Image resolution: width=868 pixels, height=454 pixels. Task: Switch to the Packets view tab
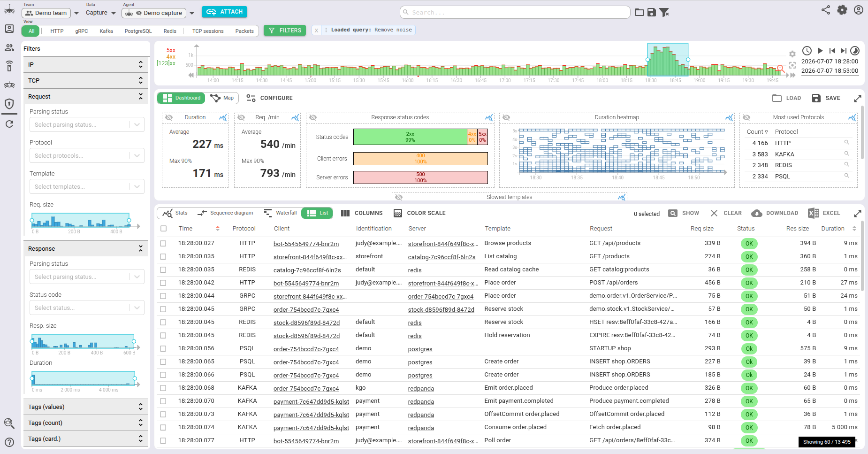244,31
